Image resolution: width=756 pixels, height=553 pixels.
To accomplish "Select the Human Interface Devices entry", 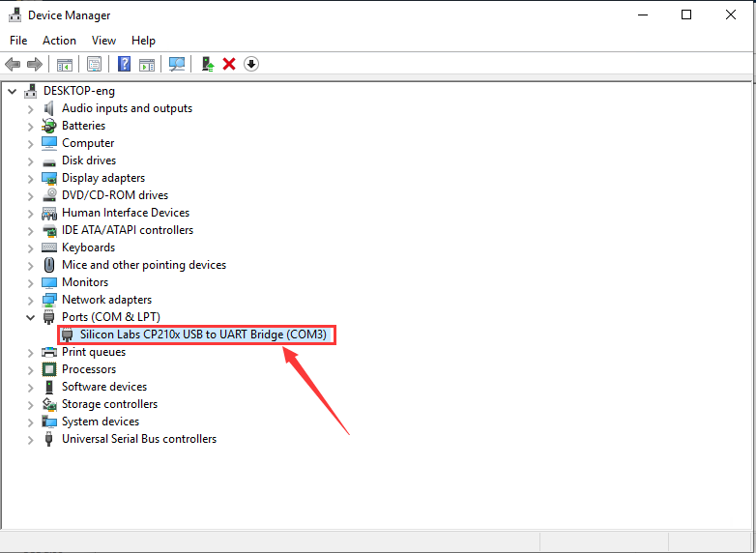I will click(x=126, y=213).
